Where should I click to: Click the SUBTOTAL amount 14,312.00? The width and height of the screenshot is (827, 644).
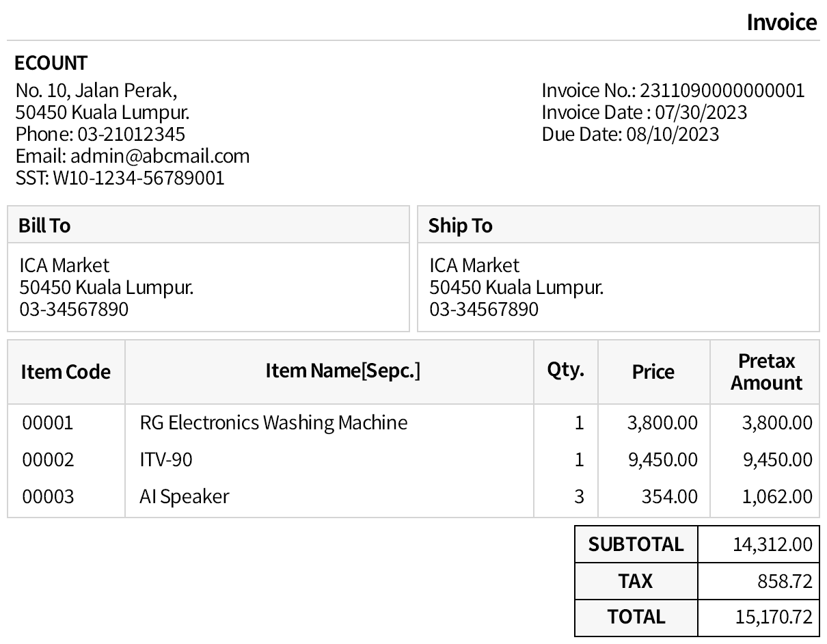click(x=772, y=544)
